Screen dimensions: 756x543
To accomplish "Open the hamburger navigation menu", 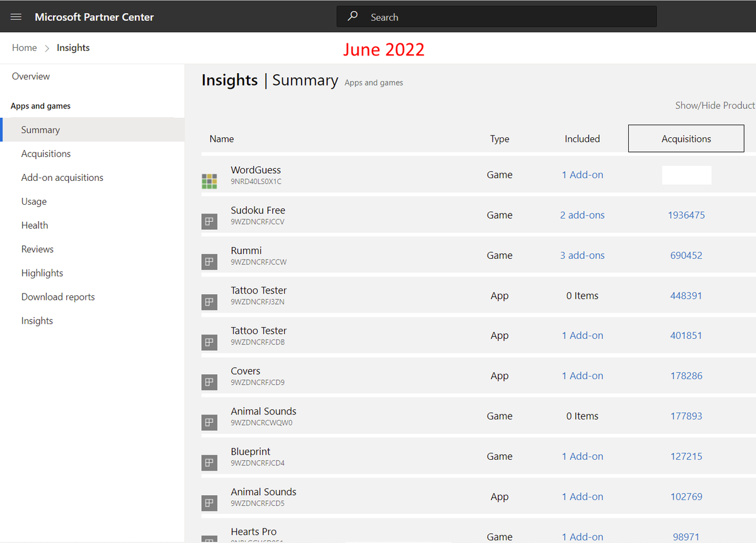I will pos(16,17).
